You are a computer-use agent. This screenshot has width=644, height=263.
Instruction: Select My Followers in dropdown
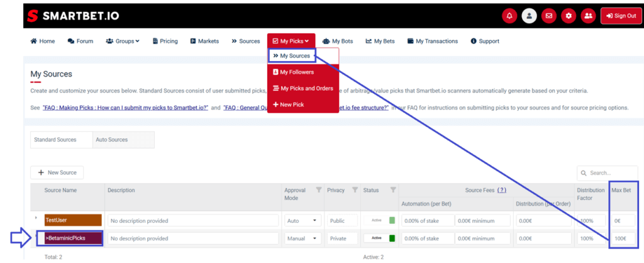pos(303,72)
